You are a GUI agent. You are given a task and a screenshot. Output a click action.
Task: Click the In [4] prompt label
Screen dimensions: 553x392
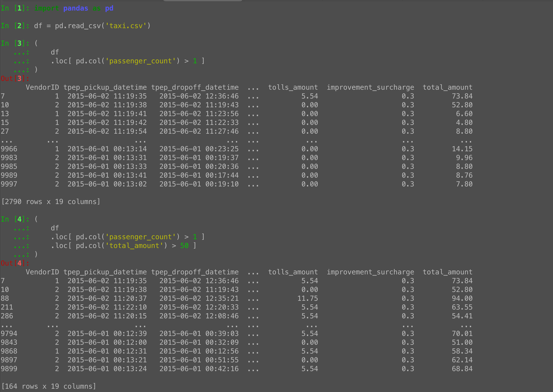pyautogui.click(x=15, y=219)
